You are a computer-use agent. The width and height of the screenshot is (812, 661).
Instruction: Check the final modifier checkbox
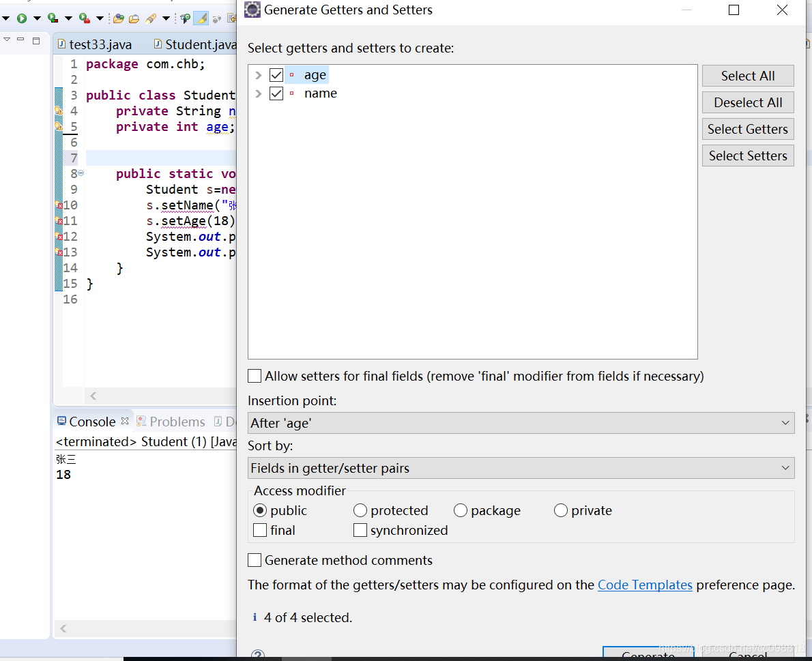coord(260,530)
